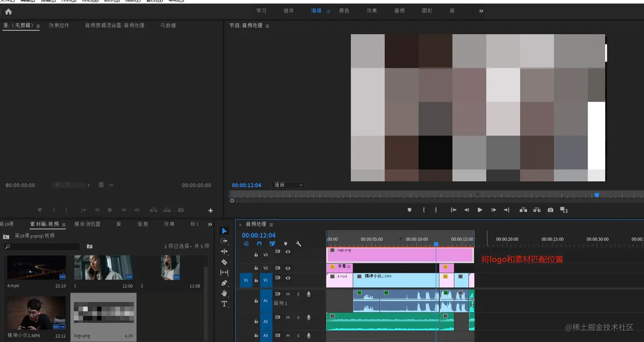Open the timeline wrench settings
Screen dimensions: 644x342
(x=299, y=244)
